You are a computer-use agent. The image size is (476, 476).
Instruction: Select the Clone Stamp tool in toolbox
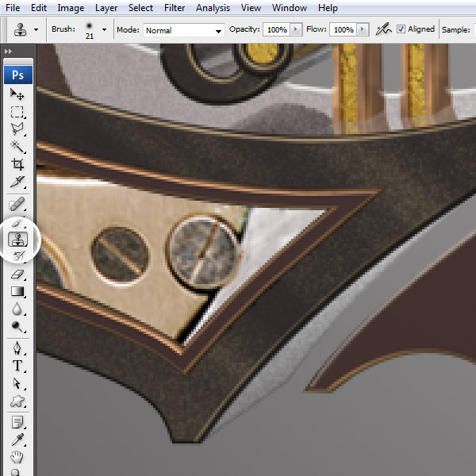click(17, 240)
